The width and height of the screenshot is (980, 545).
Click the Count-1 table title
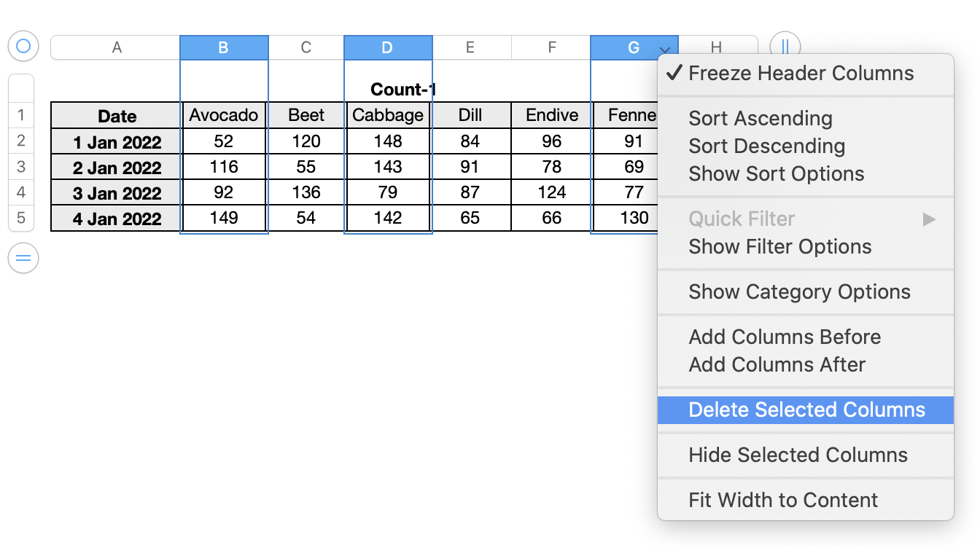coord(402,90)
